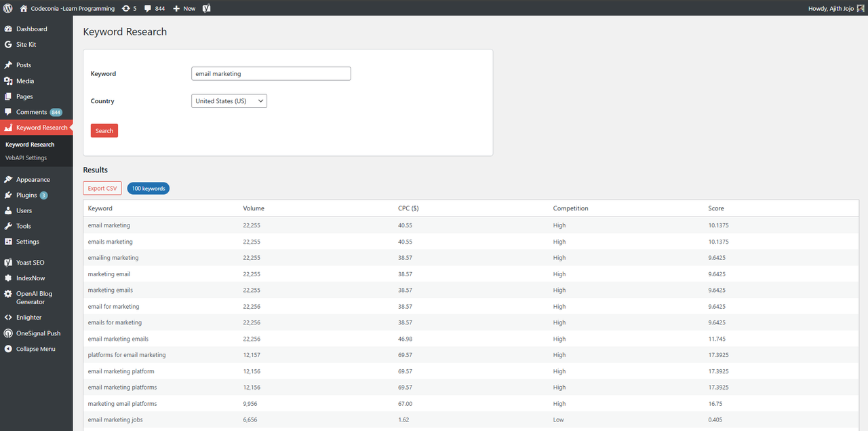
Task: Click the 'marketing email' keyword cell
Action: pos(109,274)
